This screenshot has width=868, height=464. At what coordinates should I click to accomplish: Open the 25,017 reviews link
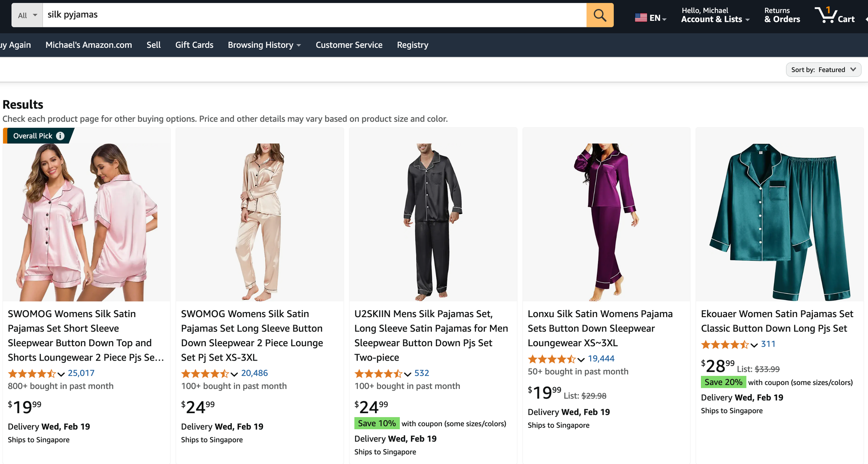tap(81, 373)
